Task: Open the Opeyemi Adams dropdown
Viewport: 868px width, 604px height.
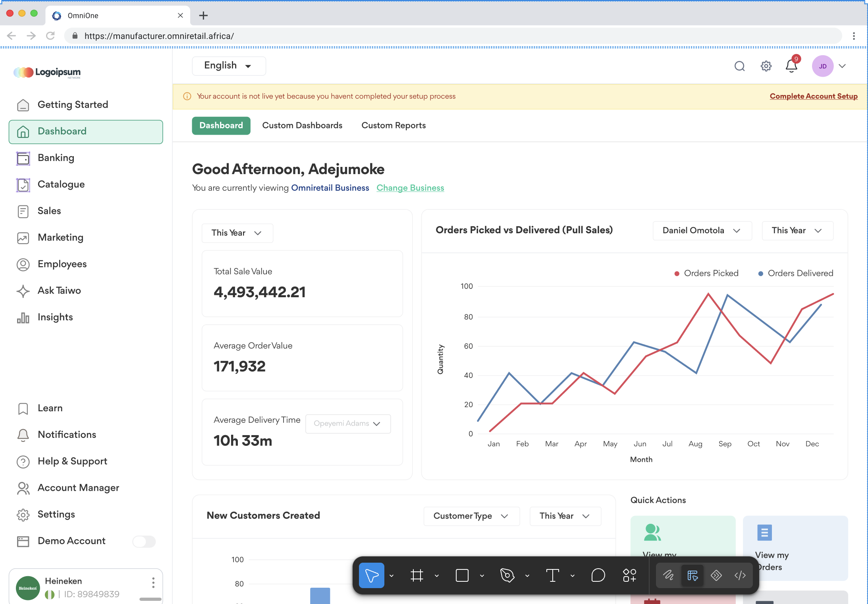Action: tap(348, 424)
